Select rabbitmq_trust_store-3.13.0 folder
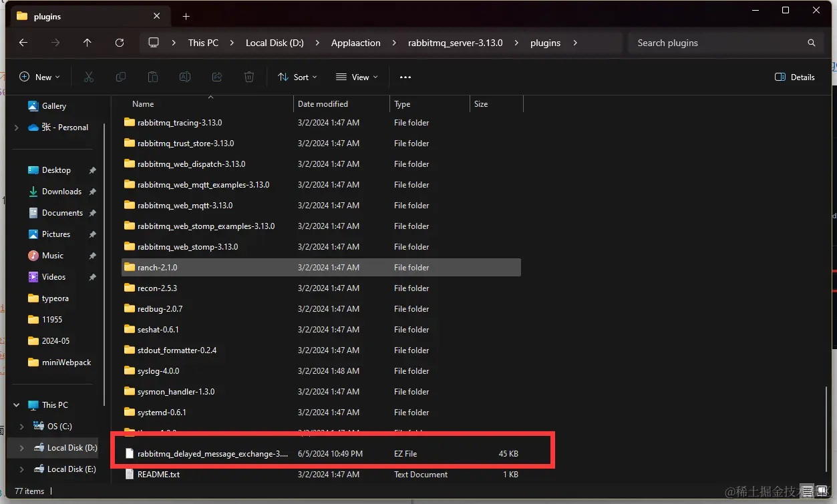 (x=321, y=143)
